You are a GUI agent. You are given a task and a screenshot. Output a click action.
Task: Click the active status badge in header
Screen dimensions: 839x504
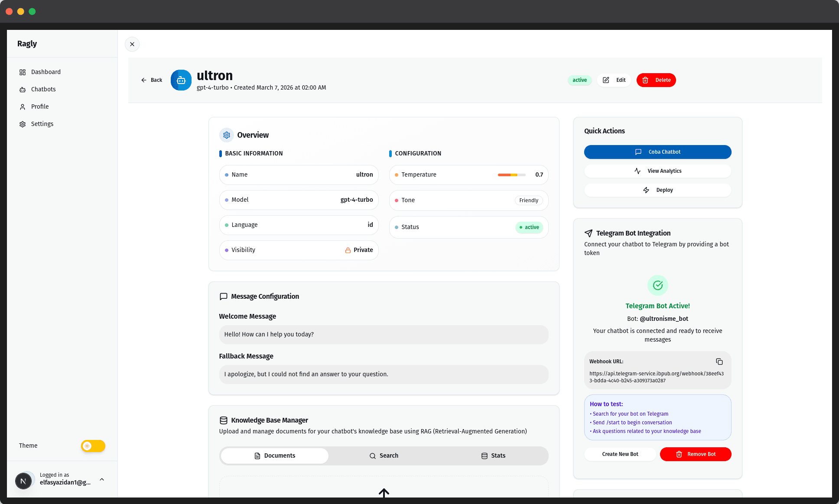579,80
